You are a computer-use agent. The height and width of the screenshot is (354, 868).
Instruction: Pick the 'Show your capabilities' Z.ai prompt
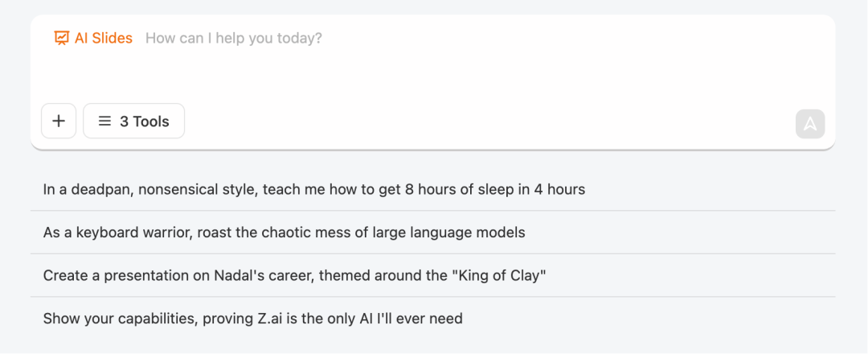pos(433,319)
